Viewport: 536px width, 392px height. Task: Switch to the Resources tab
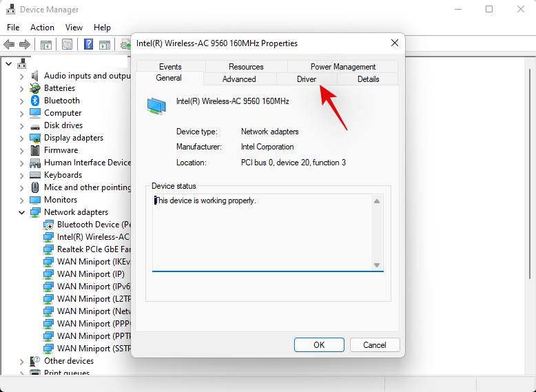point(246,67)
